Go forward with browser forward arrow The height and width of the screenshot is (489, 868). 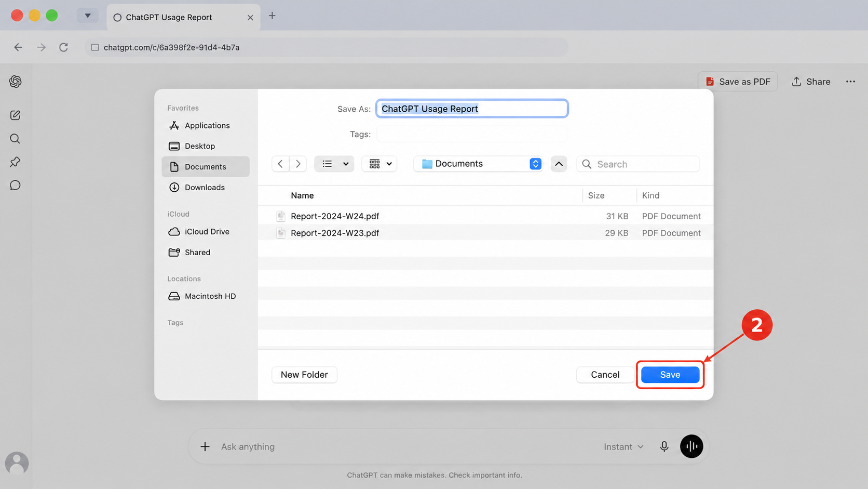[x=42, y=47]
